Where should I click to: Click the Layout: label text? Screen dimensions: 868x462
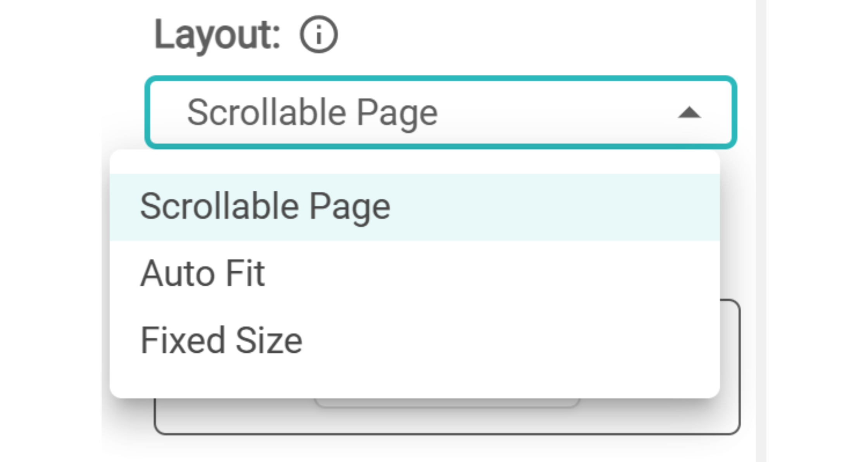coord(217,35)
